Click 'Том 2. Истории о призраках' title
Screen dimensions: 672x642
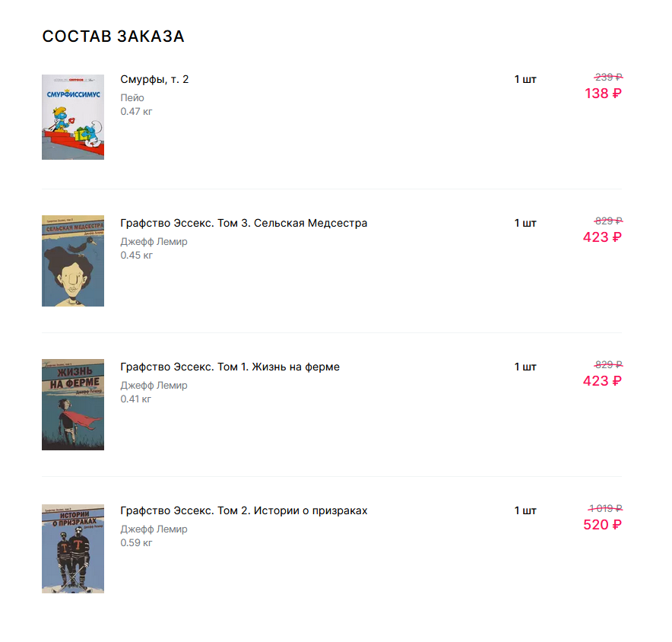[243, 510]
